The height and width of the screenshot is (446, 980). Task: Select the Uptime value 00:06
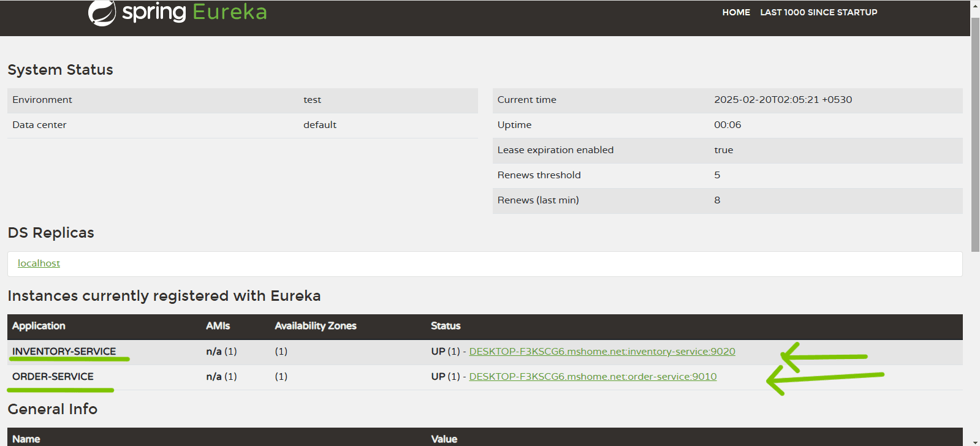(x=727, y=125)
